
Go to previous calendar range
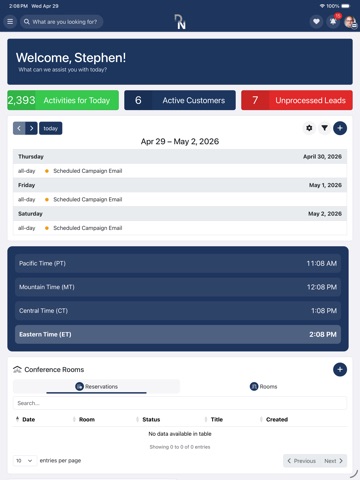19,128
